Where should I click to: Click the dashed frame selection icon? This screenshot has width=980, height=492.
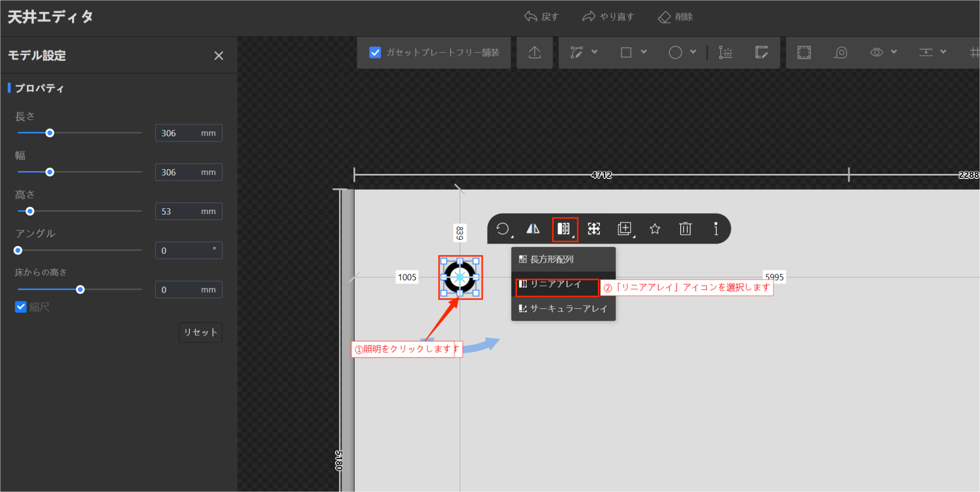pos(804,52)
